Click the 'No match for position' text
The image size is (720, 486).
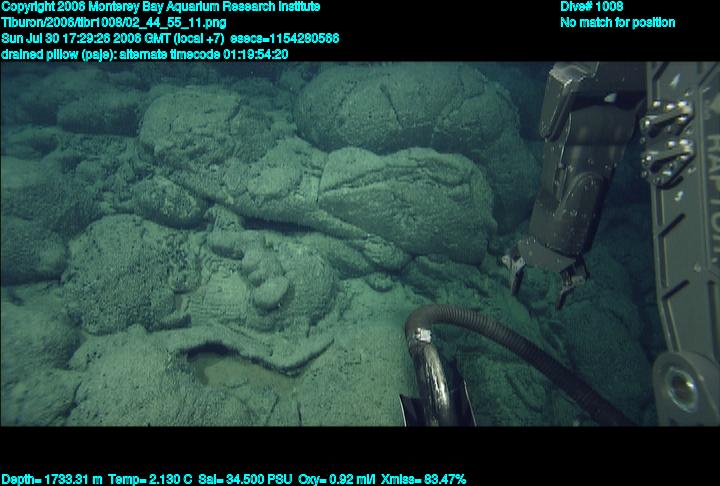click(618, 23)
